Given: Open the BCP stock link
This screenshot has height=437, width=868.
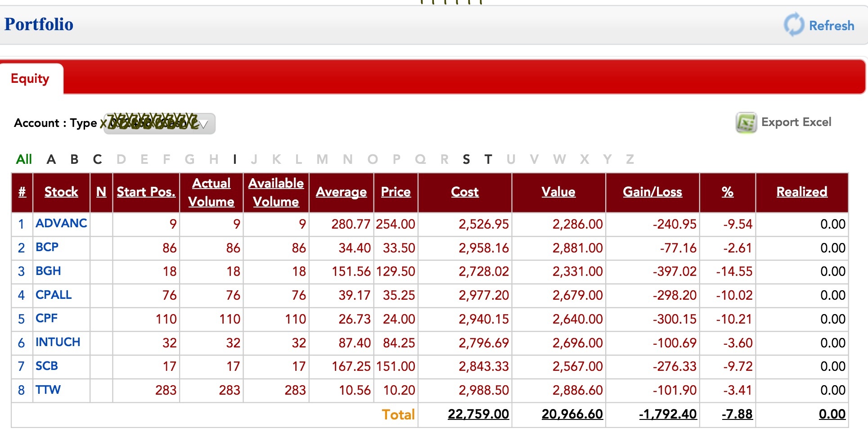Looking at the screenshot, I should pos(47,247).
